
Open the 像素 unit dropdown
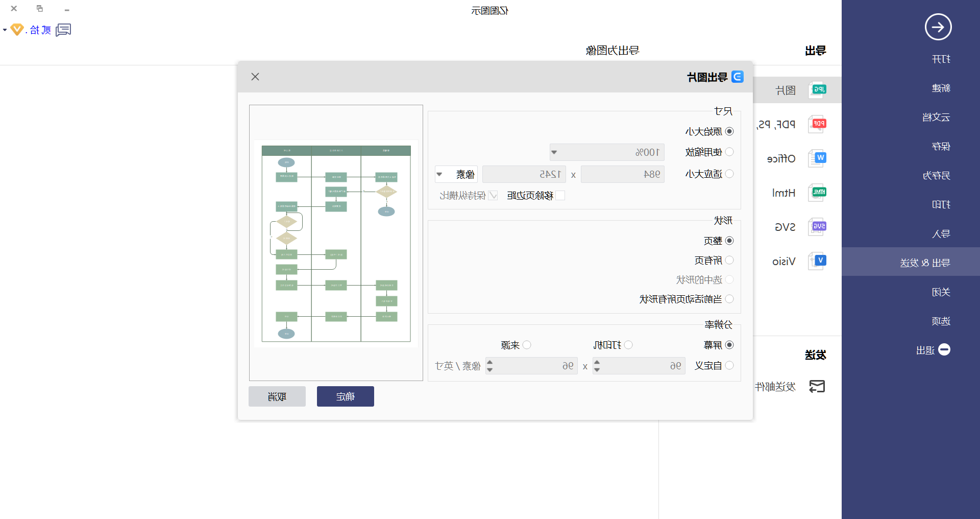(456, 174)
